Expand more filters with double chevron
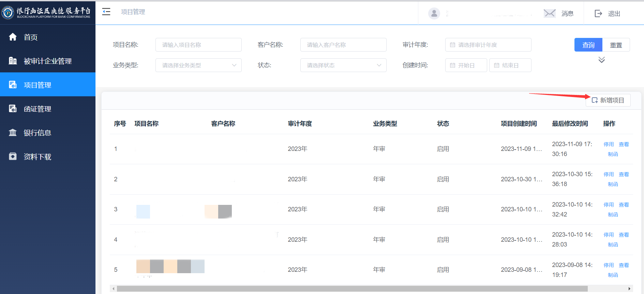Viewport: 644px width, 294px height. coord(602,60)
